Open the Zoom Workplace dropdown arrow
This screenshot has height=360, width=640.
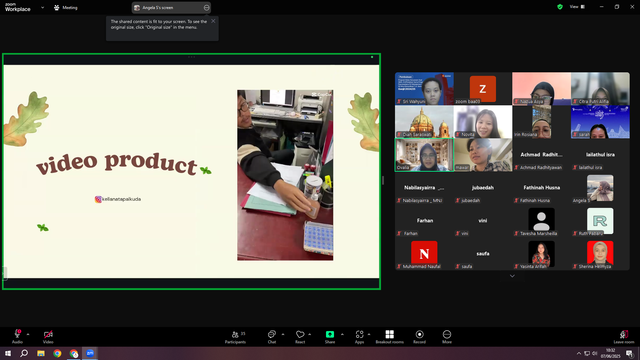42,7
